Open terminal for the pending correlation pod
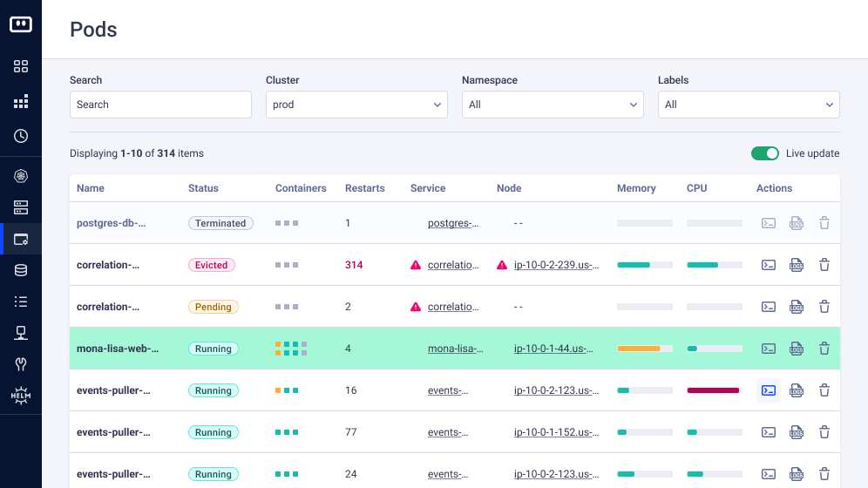Viewport: 868px width, 488px height. point(769,307)
